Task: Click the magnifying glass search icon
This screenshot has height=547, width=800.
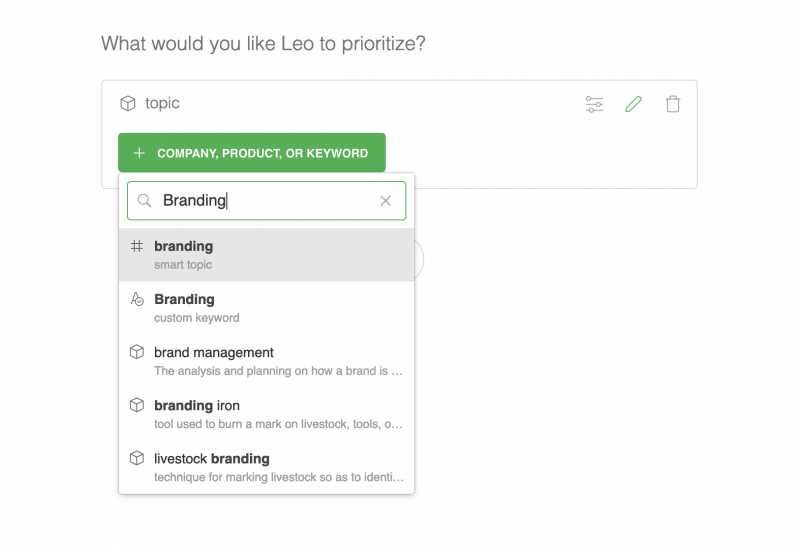Action: coord(145,201)
